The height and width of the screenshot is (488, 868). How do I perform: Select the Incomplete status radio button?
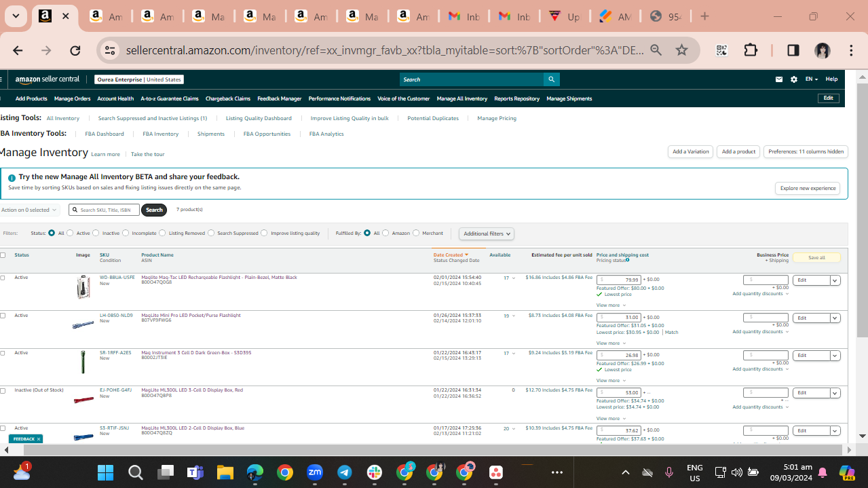point(126,233)
